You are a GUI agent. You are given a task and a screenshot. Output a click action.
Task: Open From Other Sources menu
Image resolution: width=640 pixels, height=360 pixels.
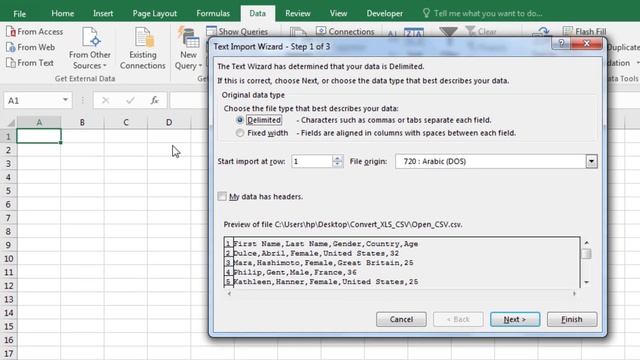[90, 48]
